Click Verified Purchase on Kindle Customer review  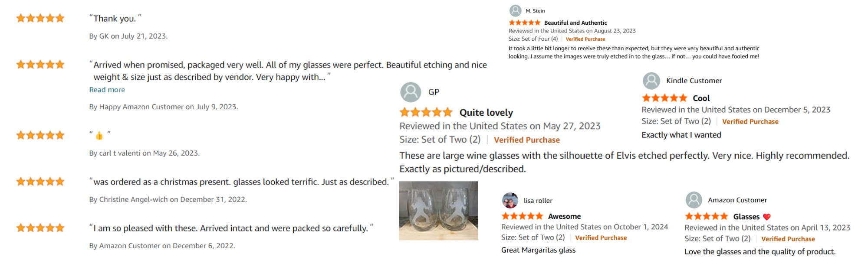(750, 122)
